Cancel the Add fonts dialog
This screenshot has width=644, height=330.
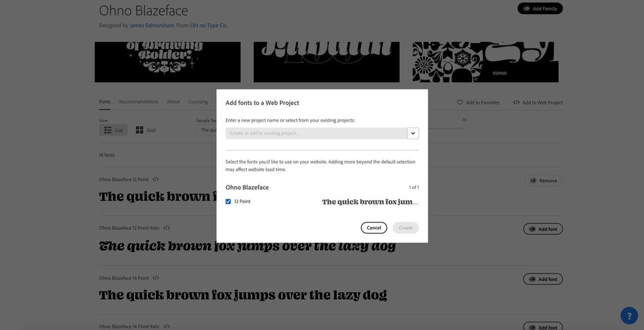click(374, 228)
